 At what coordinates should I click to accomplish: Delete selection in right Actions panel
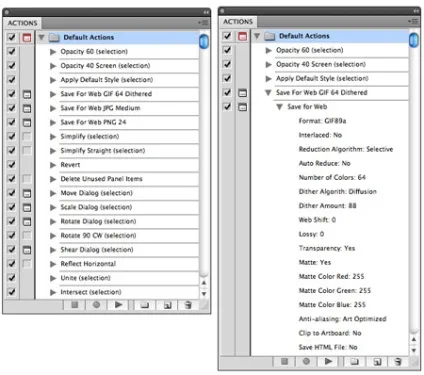click(398, 361)
